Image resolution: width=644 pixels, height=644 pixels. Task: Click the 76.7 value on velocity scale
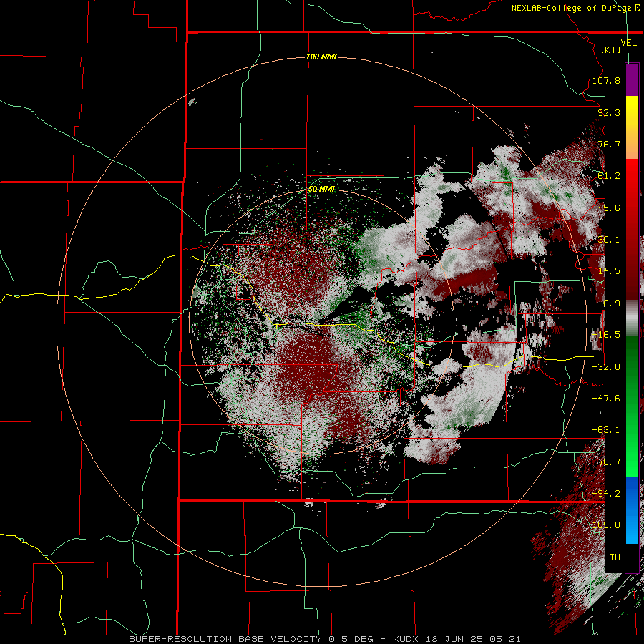[609, 144]
